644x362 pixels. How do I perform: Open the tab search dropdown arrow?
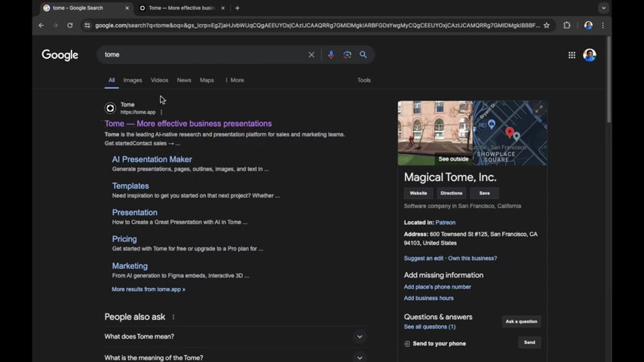[603, 8]
